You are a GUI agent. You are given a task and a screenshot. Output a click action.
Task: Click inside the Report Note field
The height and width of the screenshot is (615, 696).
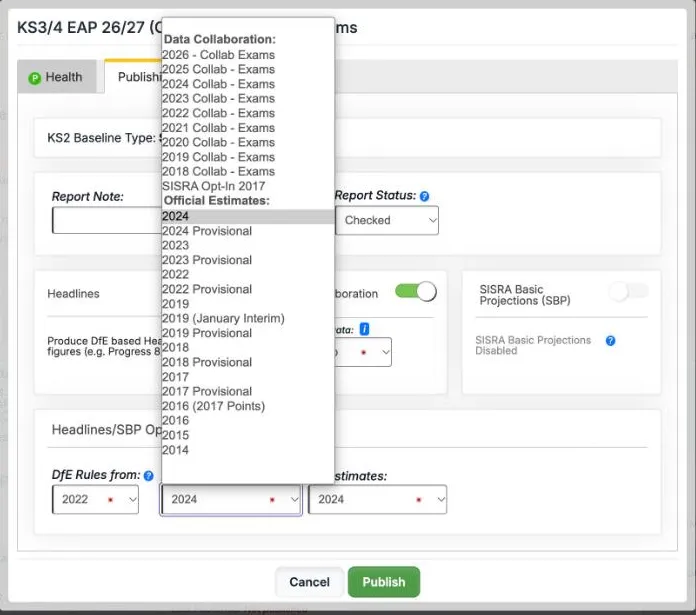click(x=107, y=220)
